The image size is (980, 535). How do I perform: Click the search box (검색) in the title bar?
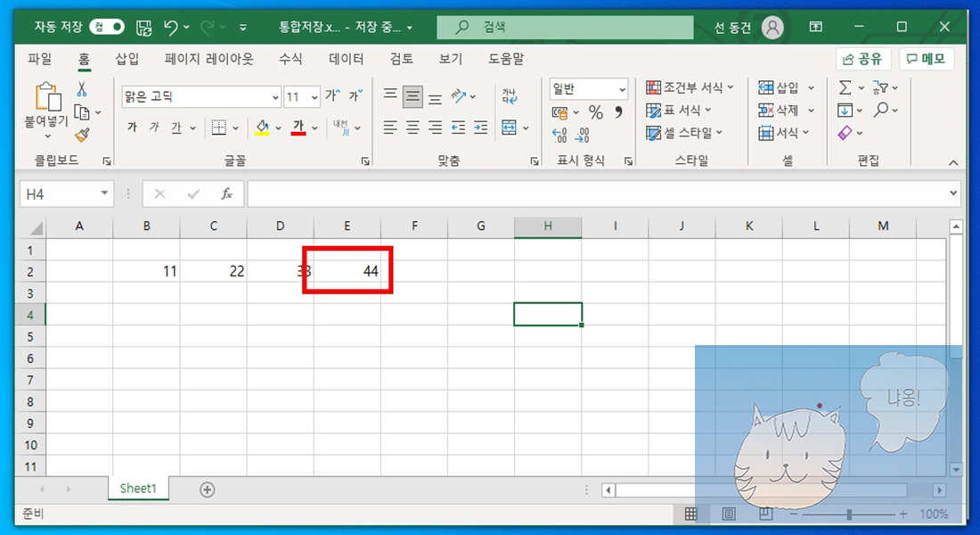(565, 27)
